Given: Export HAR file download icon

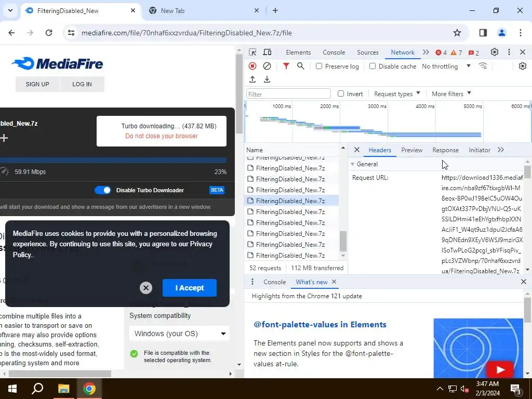Looking at the screenshot, I should pos(267,79).
